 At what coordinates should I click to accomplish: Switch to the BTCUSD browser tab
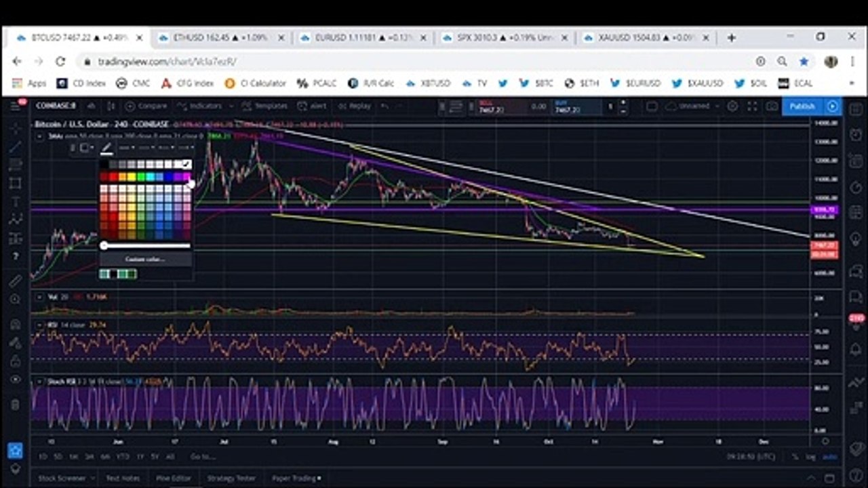(x=80, y=38)
